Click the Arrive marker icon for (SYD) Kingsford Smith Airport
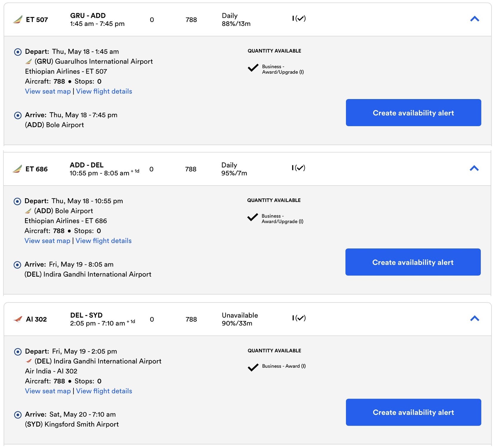This screenshot has width=496, height=448. (x=18, y=415)
